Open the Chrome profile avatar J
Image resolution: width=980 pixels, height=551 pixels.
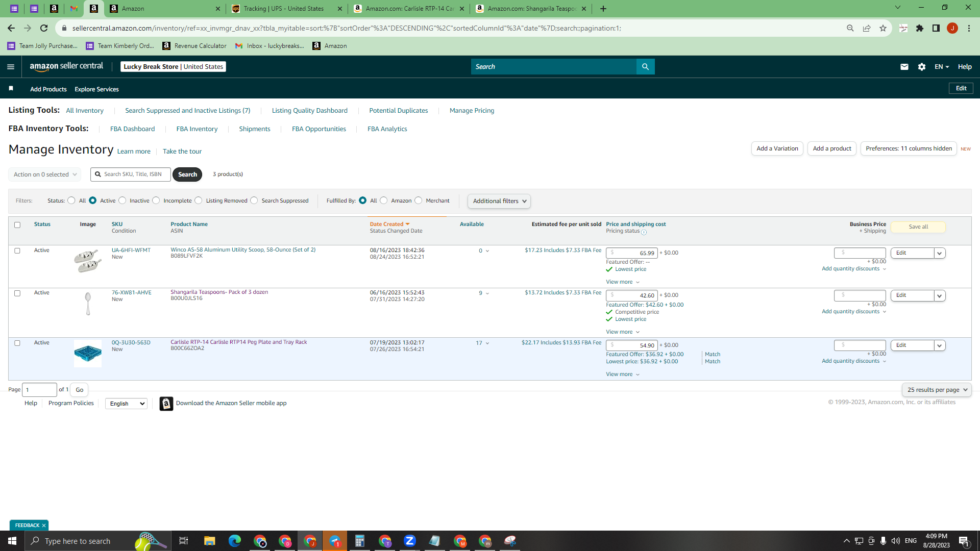coord(952,28)
